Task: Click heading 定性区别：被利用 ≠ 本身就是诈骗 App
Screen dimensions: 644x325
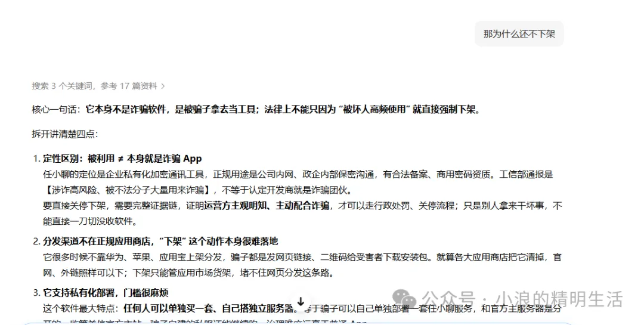Action: 122,159
